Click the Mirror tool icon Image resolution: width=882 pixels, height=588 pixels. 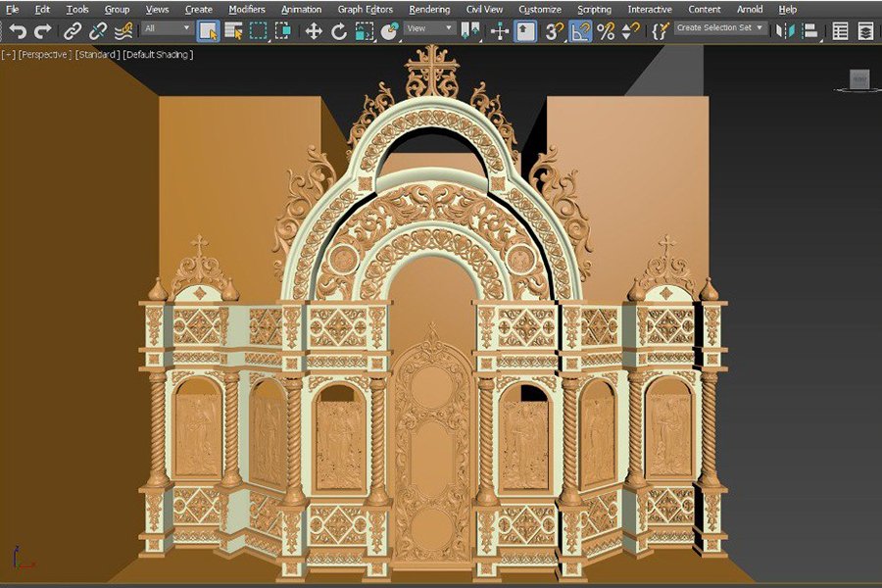point(785,31)
